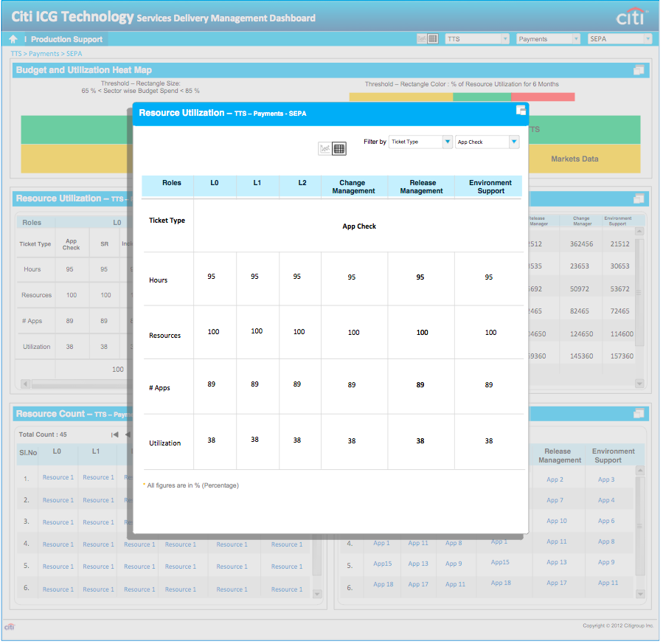Screen dimensions: 663x644
Task: Click Release Management column header in popup
Action: 422,187
